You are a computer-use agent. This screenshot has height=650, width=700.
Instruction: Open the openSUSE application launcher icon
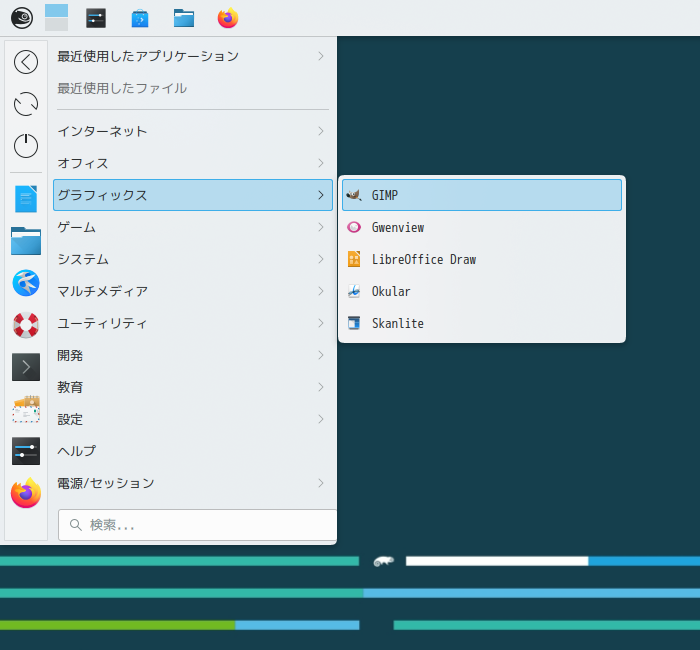21,18
